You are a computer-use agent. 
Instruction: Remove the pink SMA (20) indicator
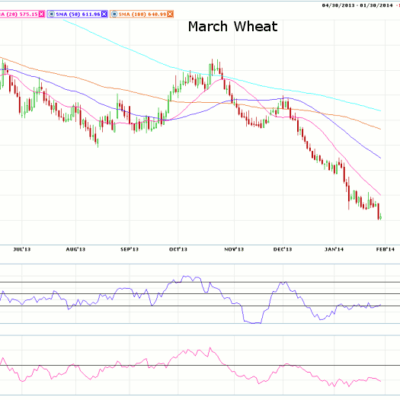click(41, 14)
